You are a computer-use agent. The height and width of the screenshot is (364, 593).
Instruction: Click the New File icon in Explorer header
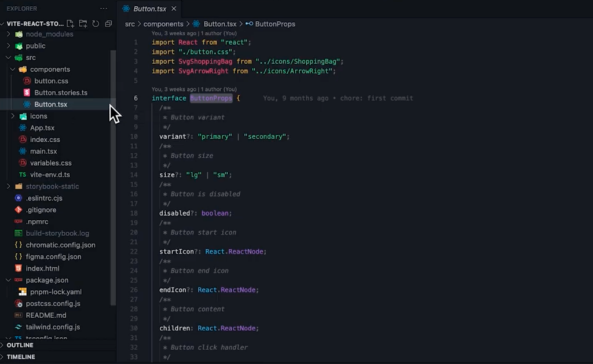[70, 24]
